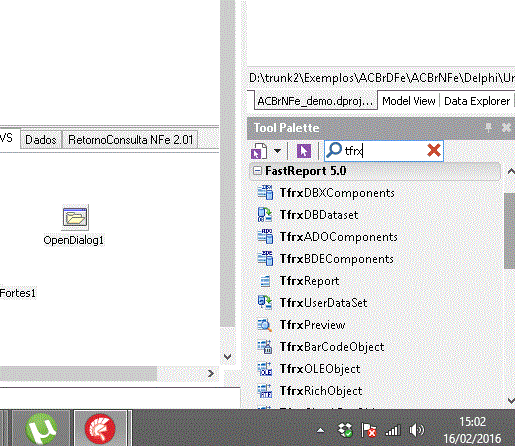Image resolution: width=528 pixels, height=446 pixels.
Task: Switch to the Model View tab
Action: click(408, 101)
